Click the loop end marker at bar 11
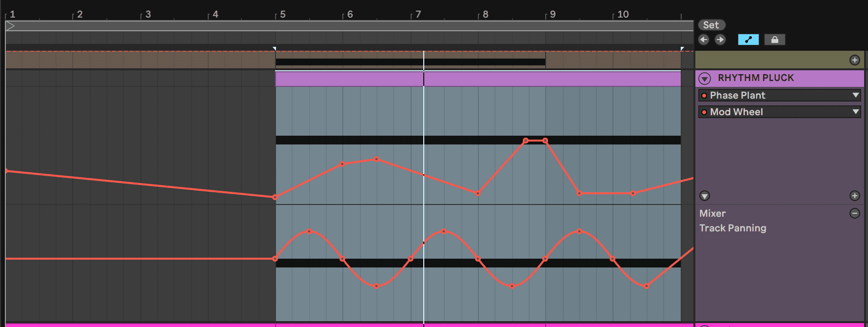 pyautogui.click(x=682, y=49)
